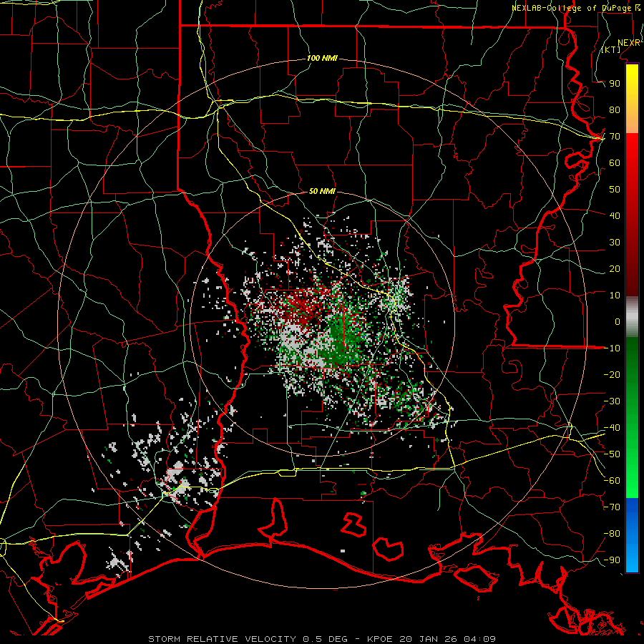Click the gray zero-velocity segment of color scale
Image resolution: width=644 pixels, height=644 pixels.
[x=632, y=317]
